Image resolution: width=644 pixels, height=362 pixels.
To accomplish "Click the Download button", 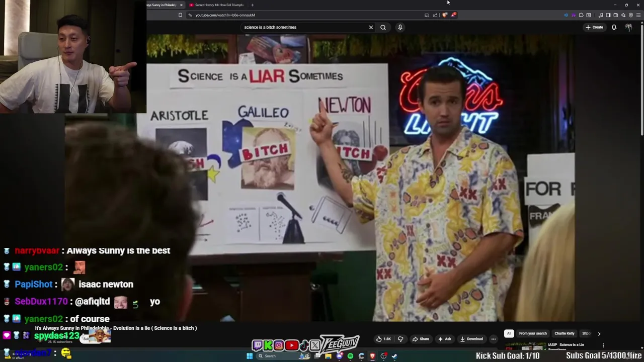I will 471,339.
